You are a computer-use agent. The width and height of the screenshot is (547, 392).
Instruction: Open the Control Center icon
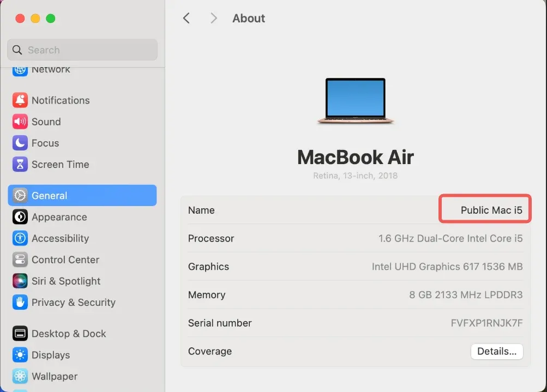pos(20,260)
